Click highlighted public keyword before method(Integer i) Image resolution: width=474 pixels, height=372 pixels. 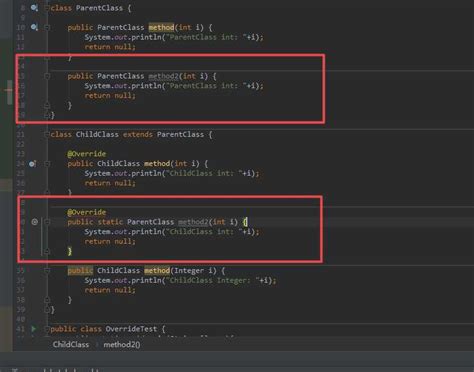80,271
